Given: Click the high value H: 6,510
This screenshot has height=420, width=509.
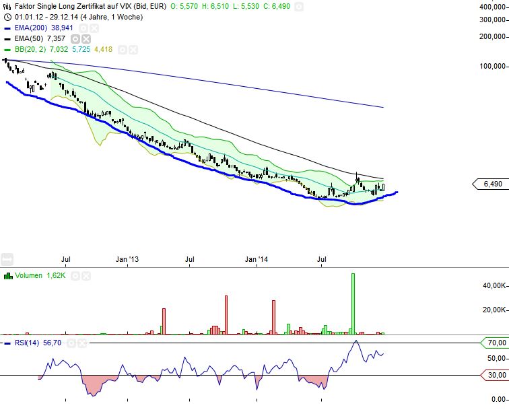Looking at the screenshot, I should pos(215,6).
